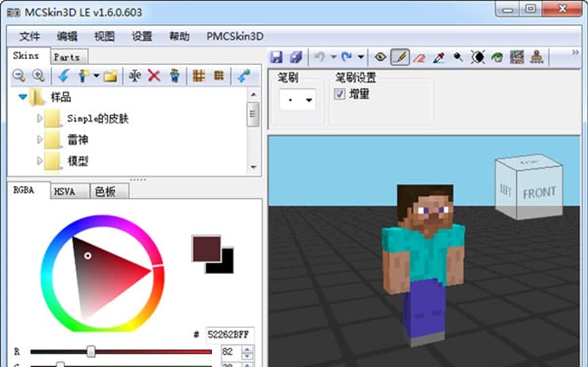This screenshot has height=367, width=588.
Task: Click the New skin icon
Action: (84, 76)
